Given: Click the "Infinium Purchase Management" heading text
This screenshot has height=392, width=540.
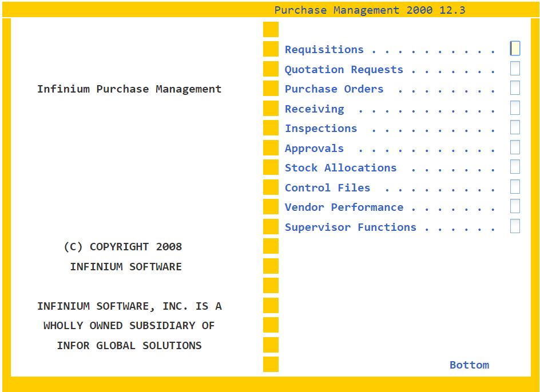Looking at the screenshot, I should click(129, 89).
